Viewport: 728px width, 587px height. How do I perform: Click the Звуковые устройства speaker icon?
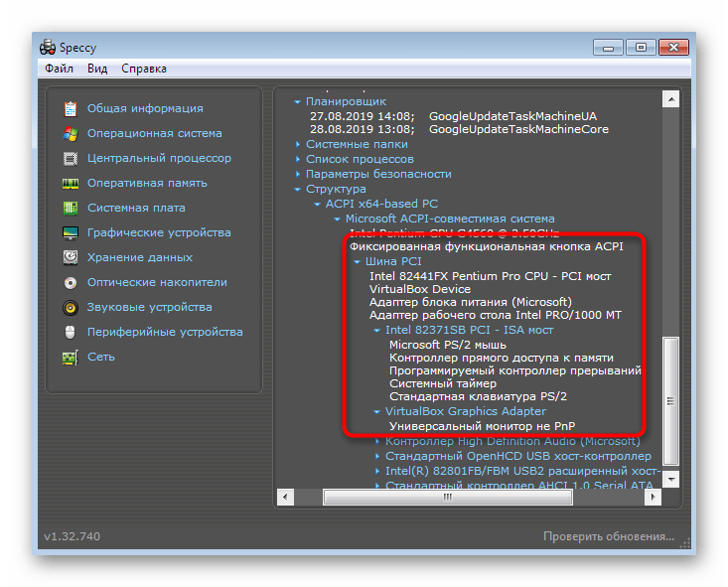[x=71, y=308]
